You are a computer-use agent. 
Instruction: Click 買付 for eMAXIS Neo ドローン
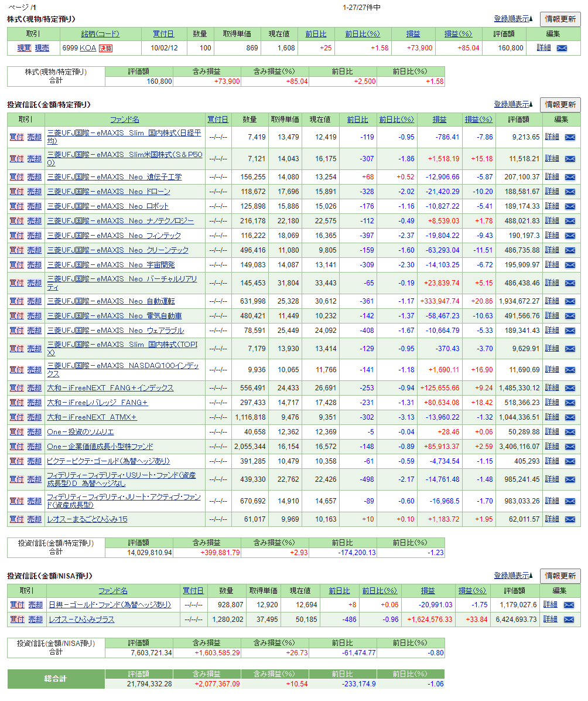point(16,192)
